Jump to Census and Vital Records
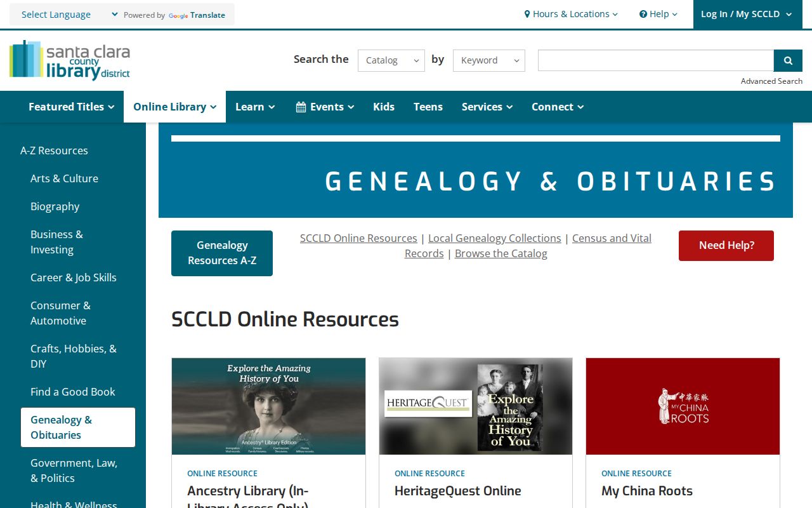The height and width of the screenshot is (508, 812). pyautogui.click(x=612, y=238)
